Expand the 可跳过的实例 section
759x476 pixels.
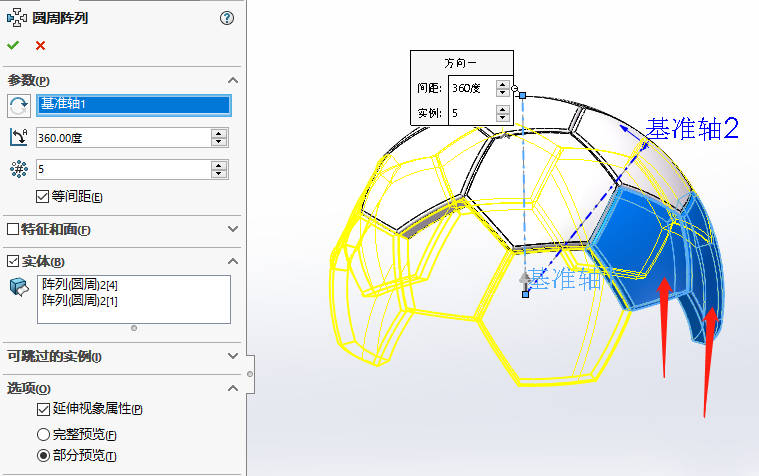(x=233, y=356)
